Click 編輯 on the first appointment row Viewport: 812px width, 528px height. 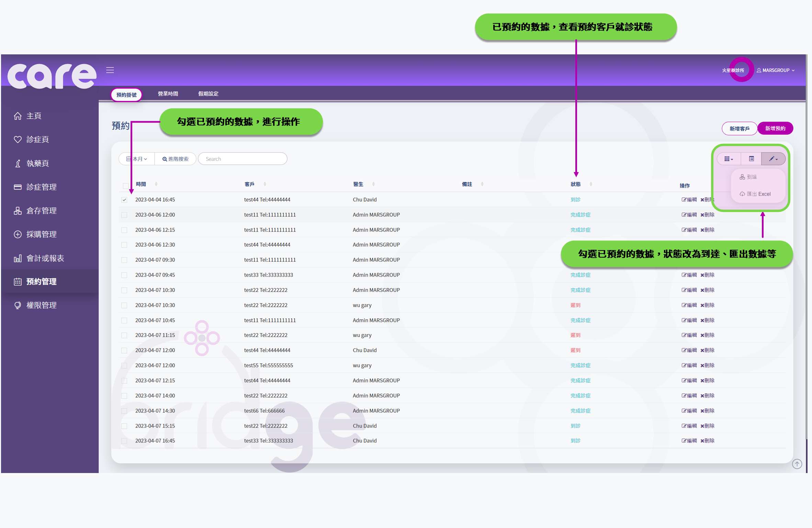point(689,200)
